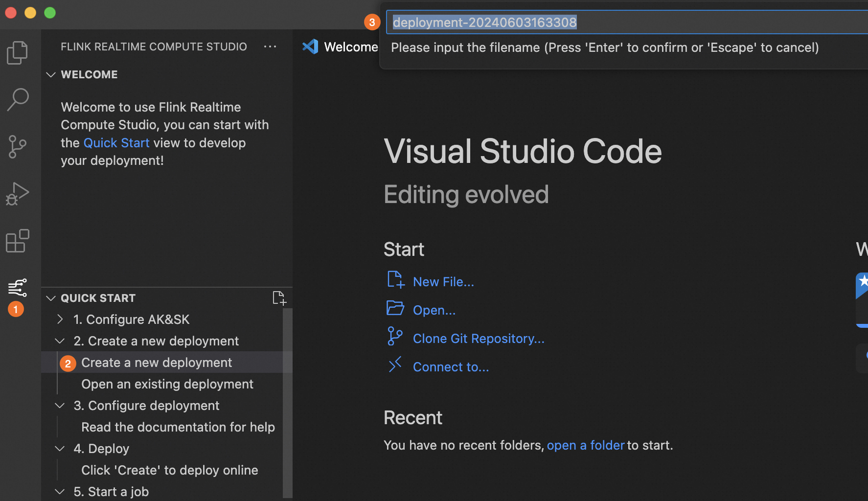Open the Explorer view in activity bar
Image resolution: width=868 pixels, height=501 pixels.
18,52
